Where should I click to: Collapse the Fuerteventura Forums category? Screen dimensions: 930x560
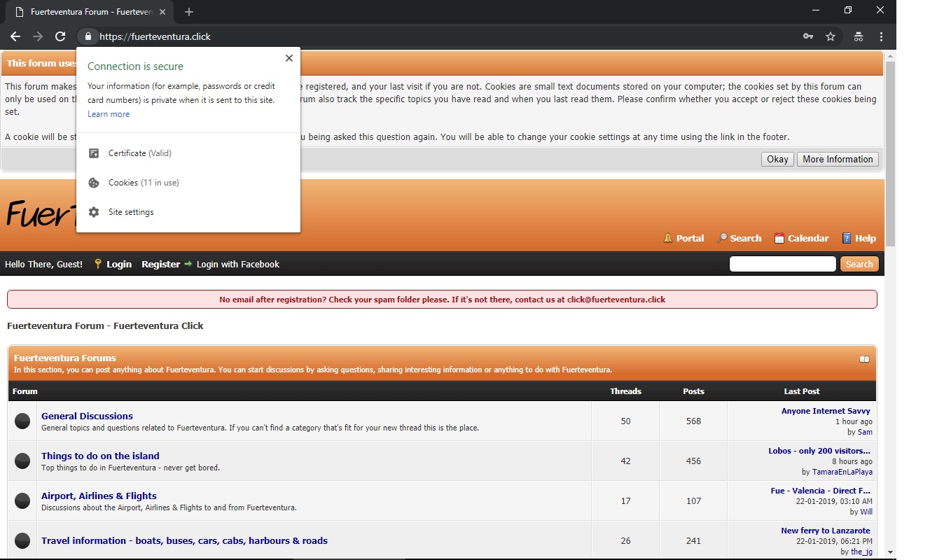[864, 359]
